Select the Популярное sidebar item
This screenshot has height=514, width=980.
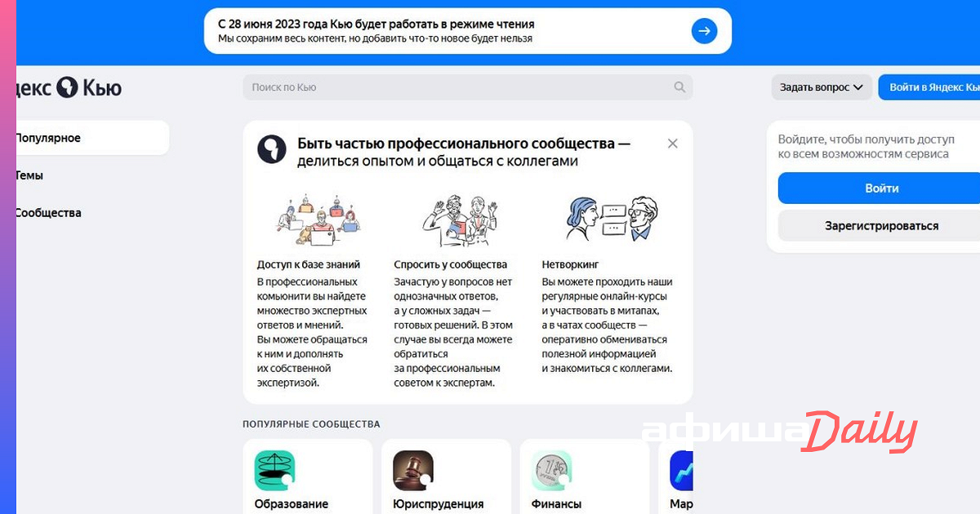pyautogui.click(x=90, y=138)
